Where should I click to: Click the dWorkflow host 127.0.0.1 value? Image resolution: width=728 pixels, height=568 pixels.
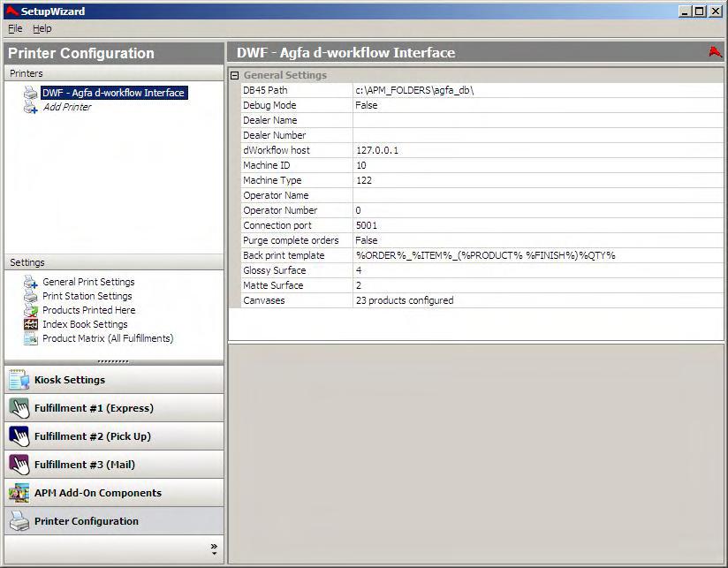pos(538,150)
